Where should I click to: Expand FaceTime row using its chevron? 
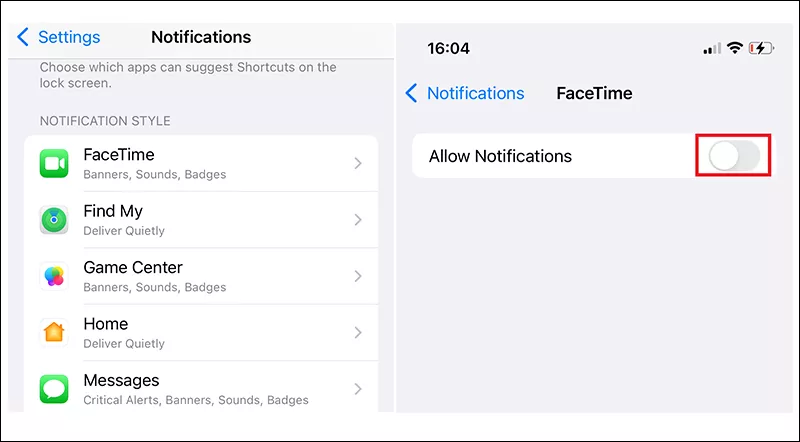pyautogui.click(x=358, y=164)
